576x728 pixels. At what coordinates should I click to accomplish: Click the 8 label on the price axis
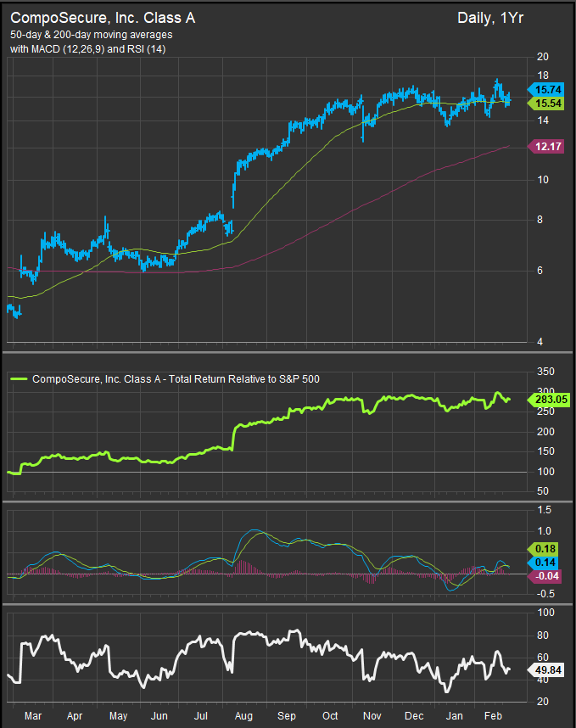click(x=540, y=220)
